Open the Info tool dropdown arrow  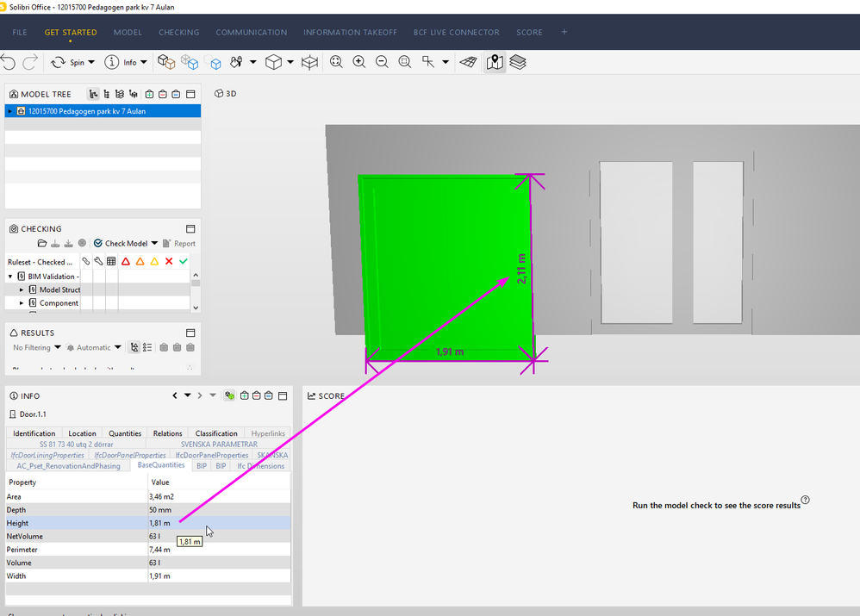[x=144, y=62]
